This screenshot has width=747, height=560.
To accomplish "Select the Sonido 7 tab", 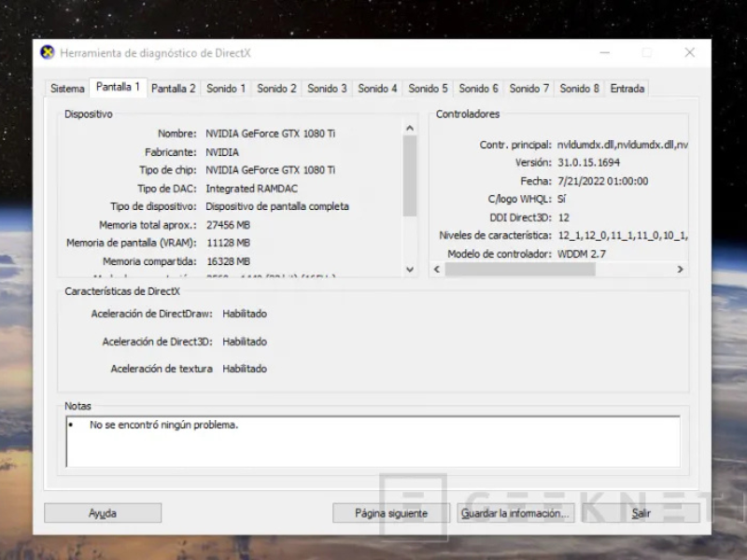I will 529,89.
